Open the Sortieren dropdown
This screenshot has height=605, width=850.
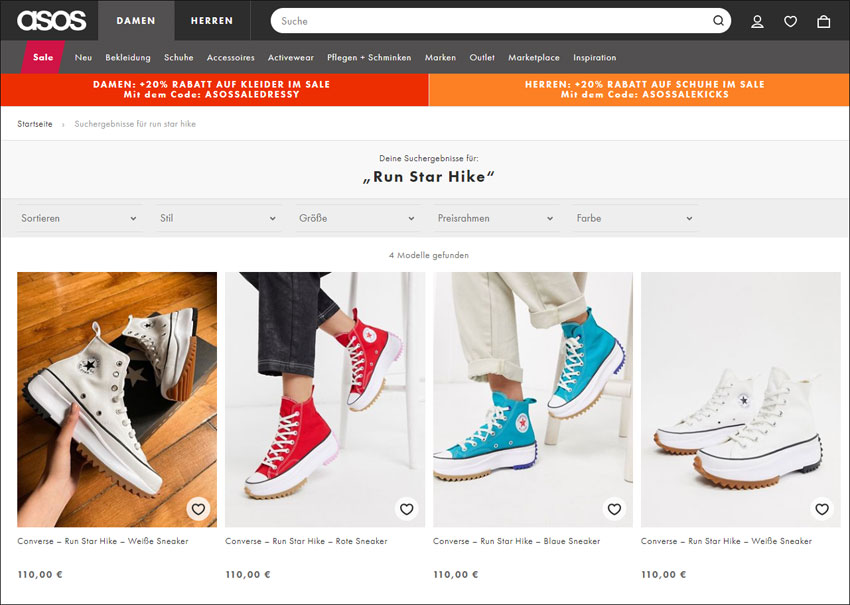tap(79, 218)
